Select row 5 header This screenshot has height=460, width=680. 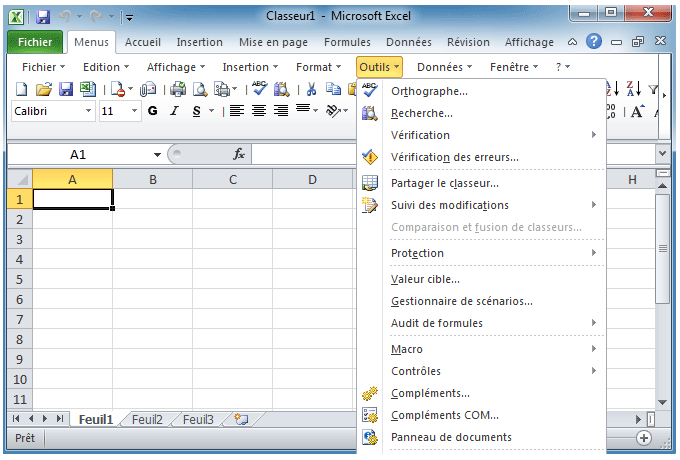(20, 279)
